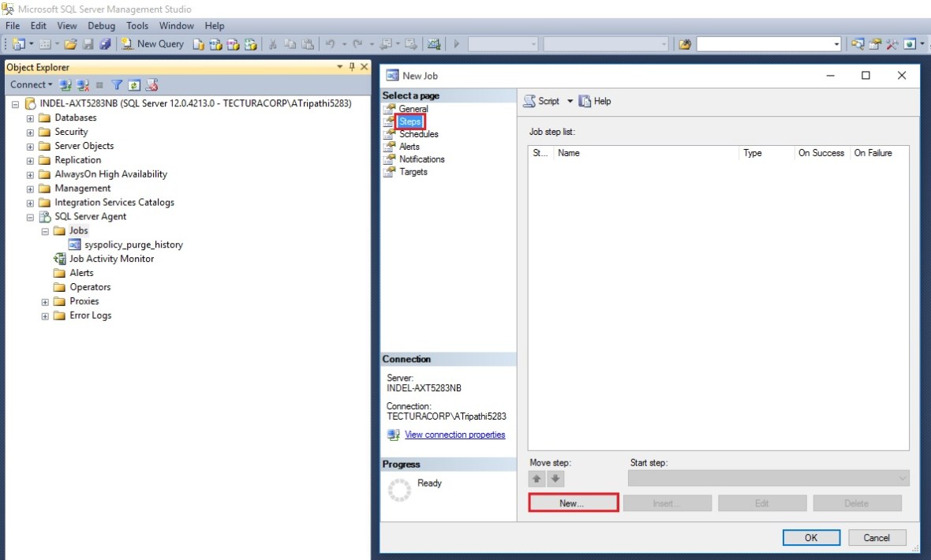Expand the Error Logs folder
This screenshot has height=560, width=931.
click(45, 316)
